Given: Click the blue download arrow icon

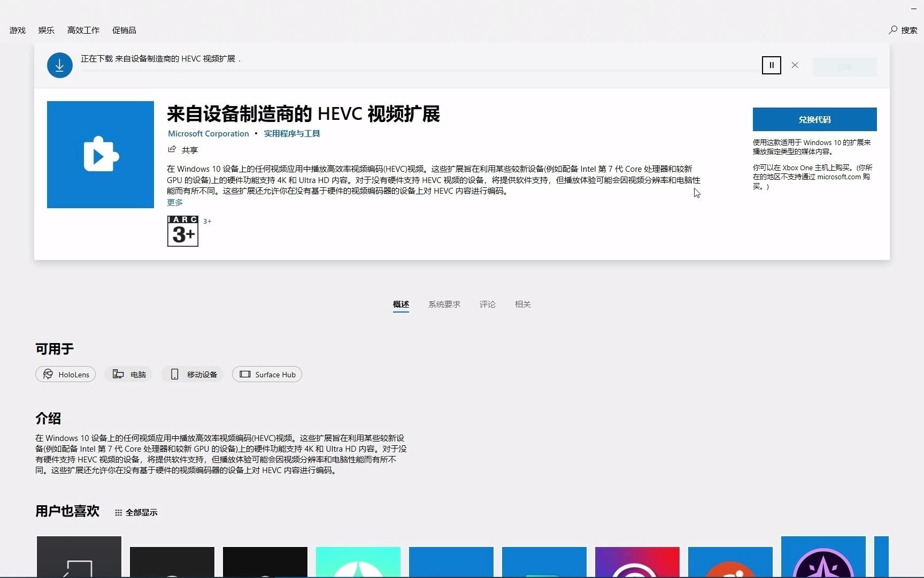Looking at the screenshot, I should [60, 65].
